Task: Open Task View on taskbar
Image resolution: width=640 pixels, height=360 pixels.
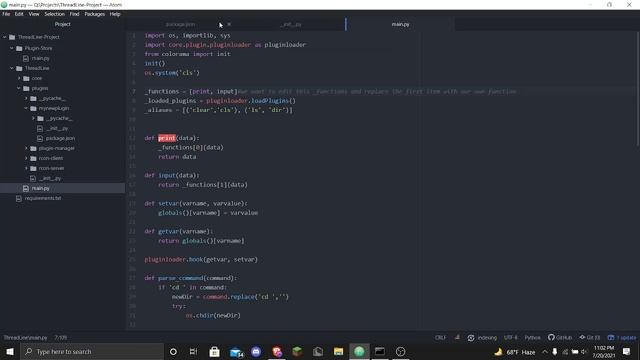Action: click(193, 351)
